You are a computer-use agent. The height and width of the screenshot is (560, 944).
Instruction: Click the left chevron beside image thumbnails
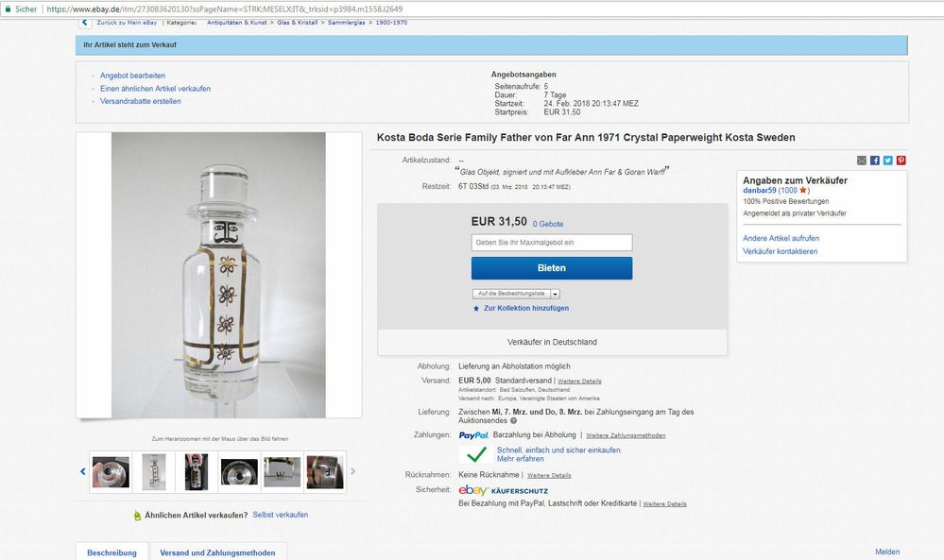tap(82, 471)
